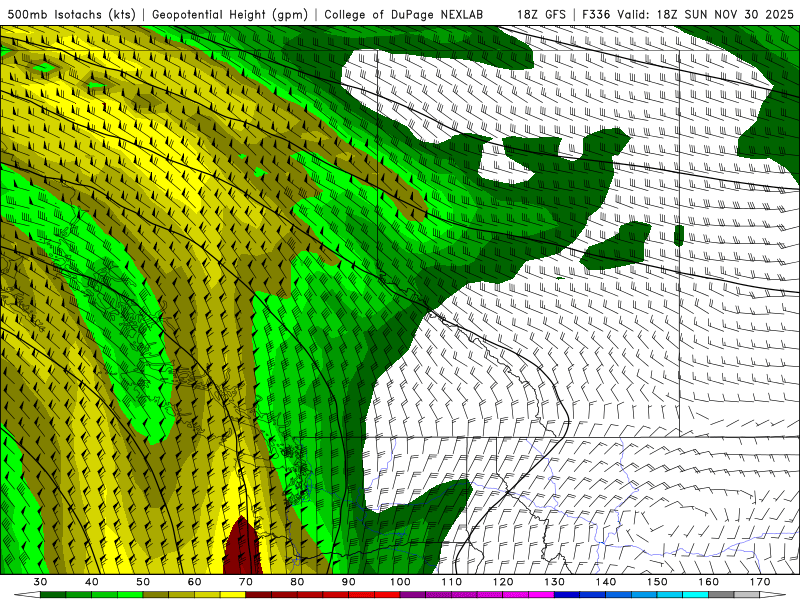Select the dark red swatch starting at 70
The width and height of the screenshot is (800, 600).
(259, 595)
